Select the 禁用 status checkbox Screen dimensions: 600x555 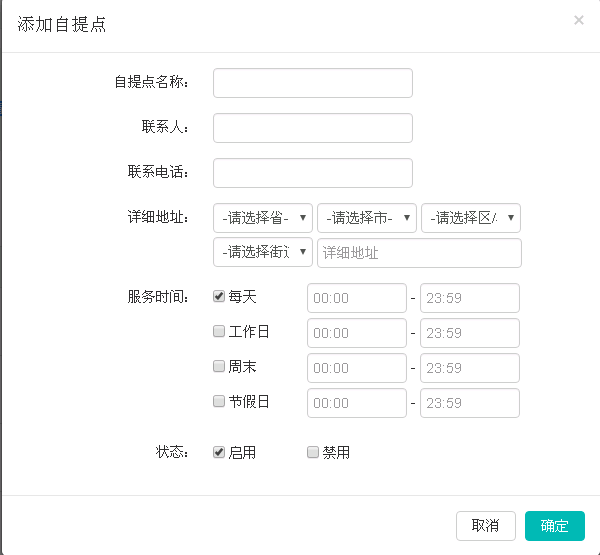(x=313, y=452)
